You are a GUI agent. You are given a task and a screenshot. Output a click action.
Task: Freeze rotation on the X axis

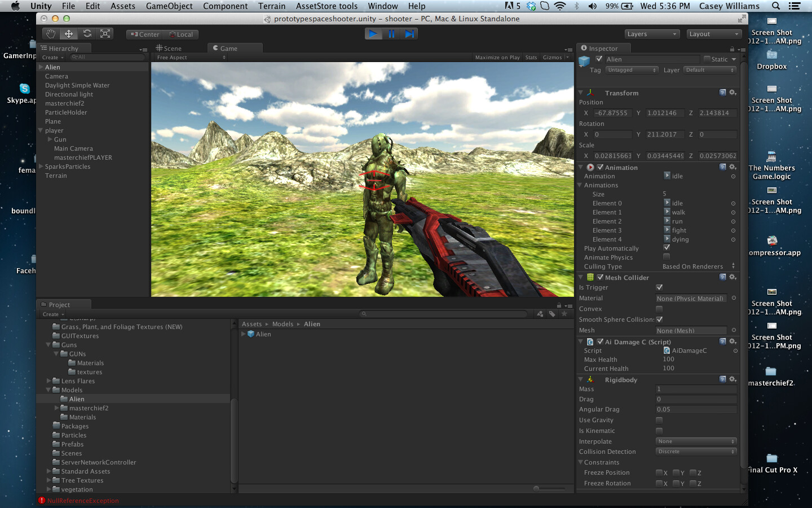point(659,483)
